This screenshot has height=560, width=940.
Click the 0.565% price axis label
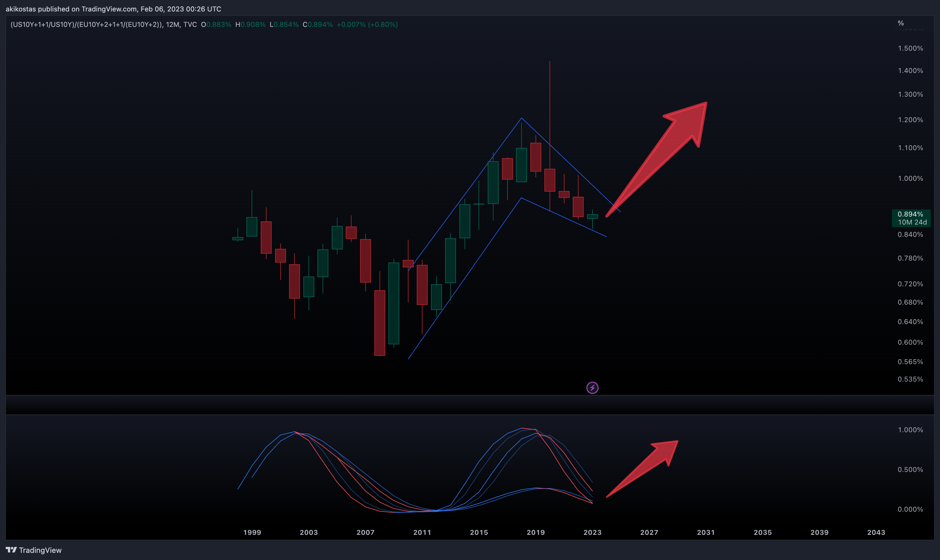[x=910, y=362]
